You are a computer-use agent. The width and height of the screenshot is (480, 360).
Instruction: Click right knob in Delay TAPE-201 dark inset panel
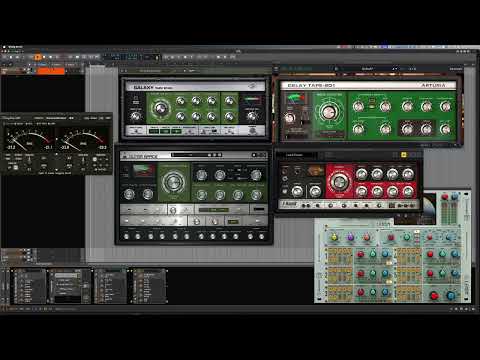(426, 129)
